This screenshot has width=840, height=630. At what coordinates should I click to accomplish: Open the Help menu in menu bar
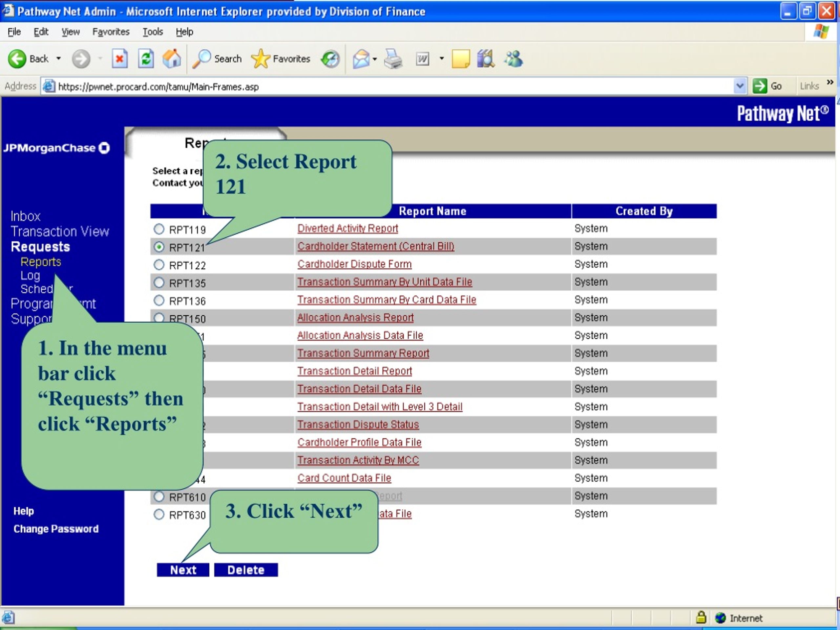pos(184,32)
